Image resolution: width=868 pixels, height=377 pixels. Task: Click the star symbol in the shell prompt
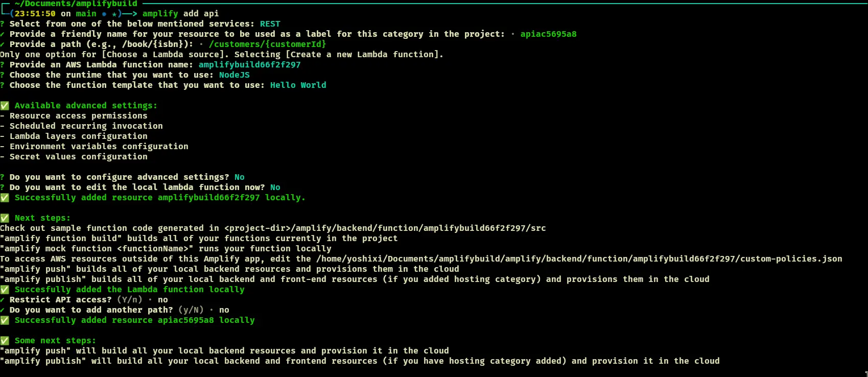click(x=114, y=14)
